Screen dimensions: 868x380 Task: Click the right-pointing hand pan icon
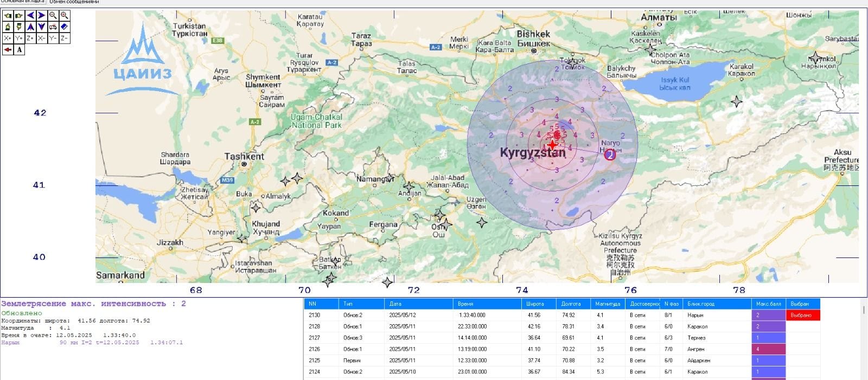[19, 15]
